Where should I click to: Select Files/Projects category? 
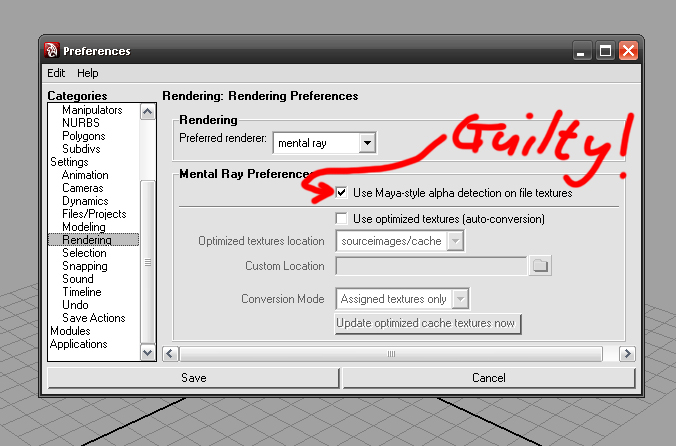[94, 214]
